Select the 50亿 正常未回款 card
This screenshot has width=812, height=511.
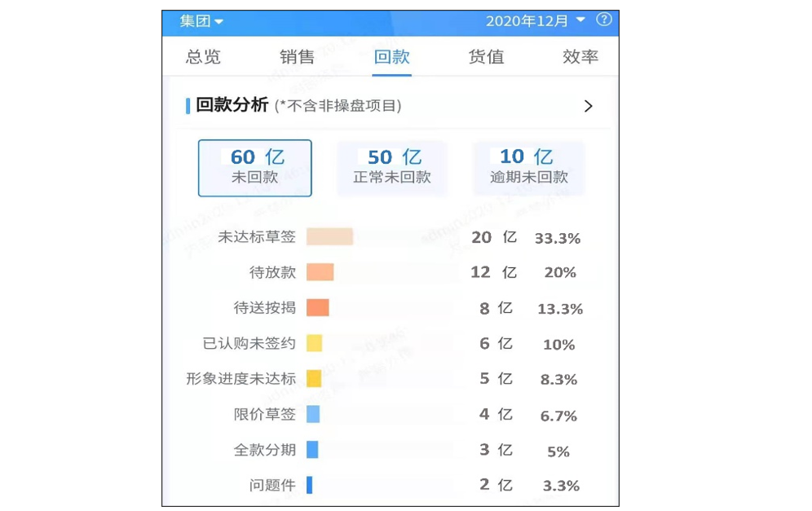tap(392, 168)
